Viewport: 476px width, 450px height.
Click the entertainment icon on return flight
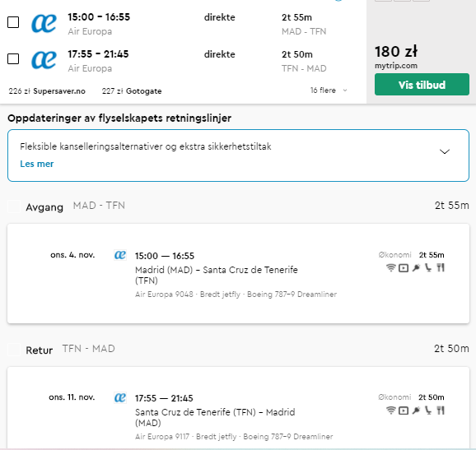(404, 411)
